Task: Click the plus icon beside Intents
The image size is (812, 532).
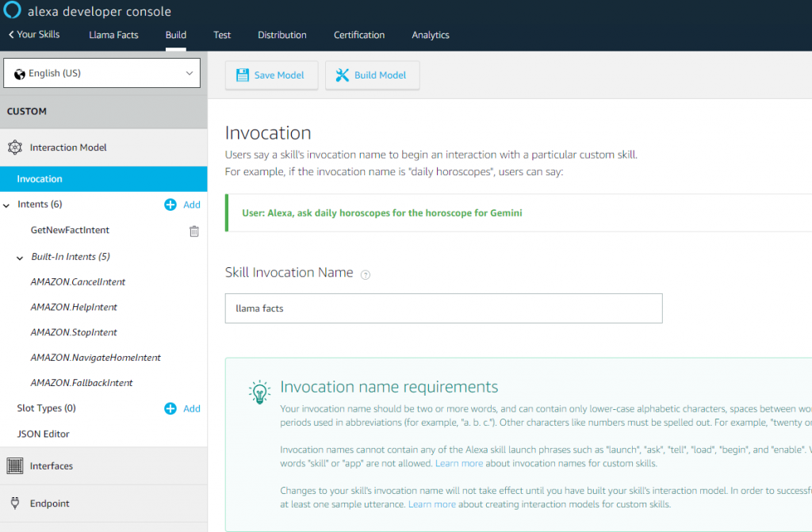Action: point(170,205)
